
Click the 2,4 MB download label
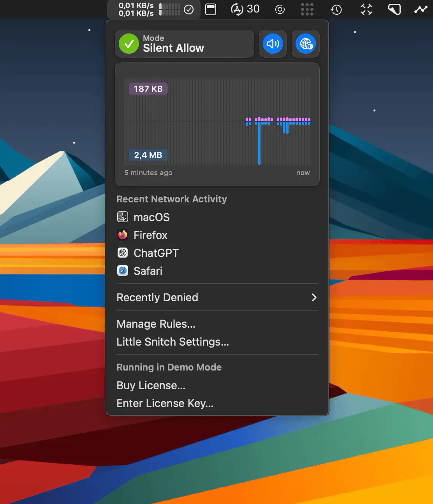[x=148, y=155]
